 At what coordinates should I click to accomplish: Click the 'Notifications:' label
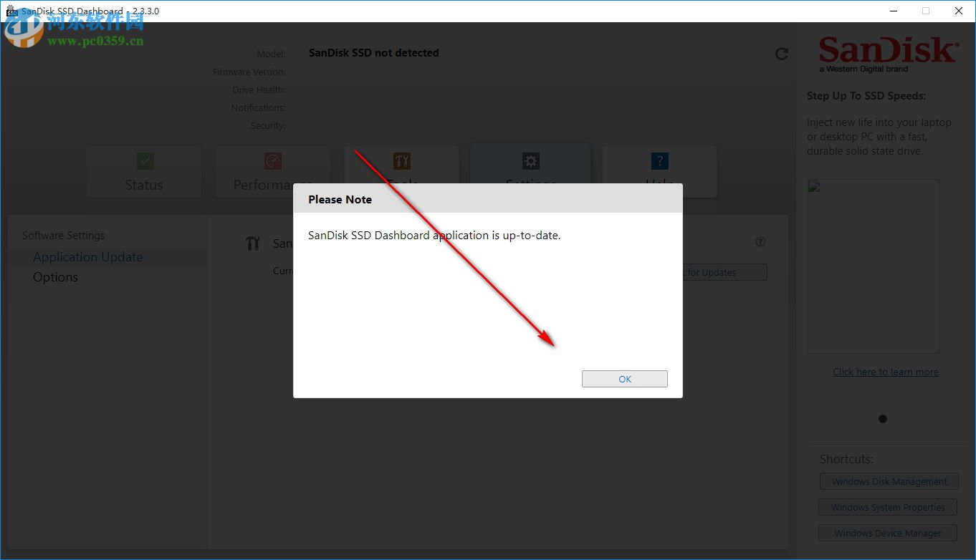(x=258, y=107)
